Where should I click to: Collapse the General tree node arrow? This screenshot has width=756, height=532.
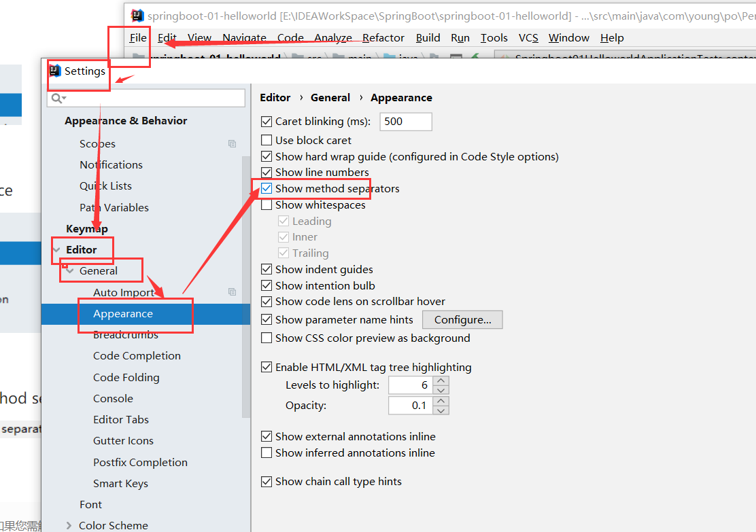coord(70,271)
